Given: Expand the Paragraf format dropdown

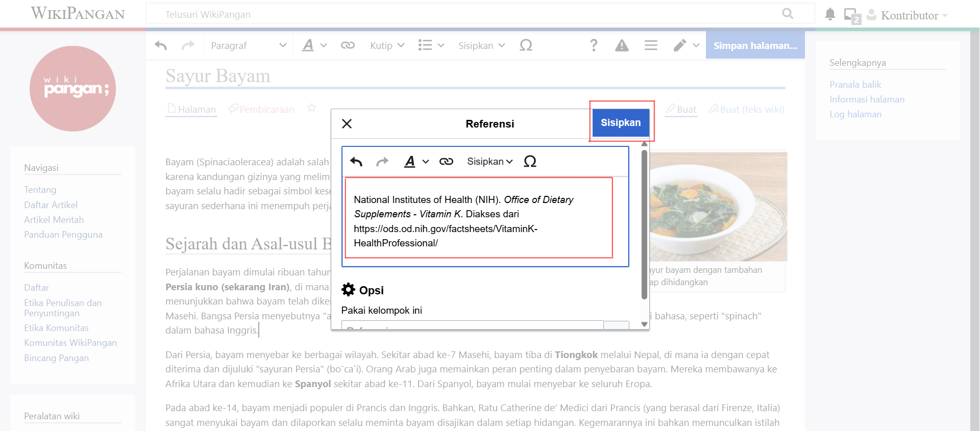Looking at the screenshot, I should pos(249,45).
